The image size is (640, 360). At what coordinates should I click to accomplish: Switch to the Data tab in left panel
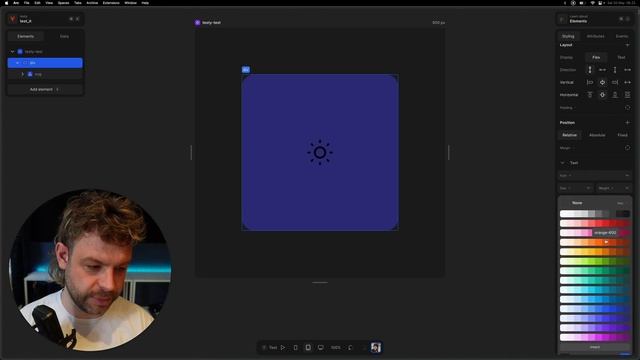tap(64, 36)
